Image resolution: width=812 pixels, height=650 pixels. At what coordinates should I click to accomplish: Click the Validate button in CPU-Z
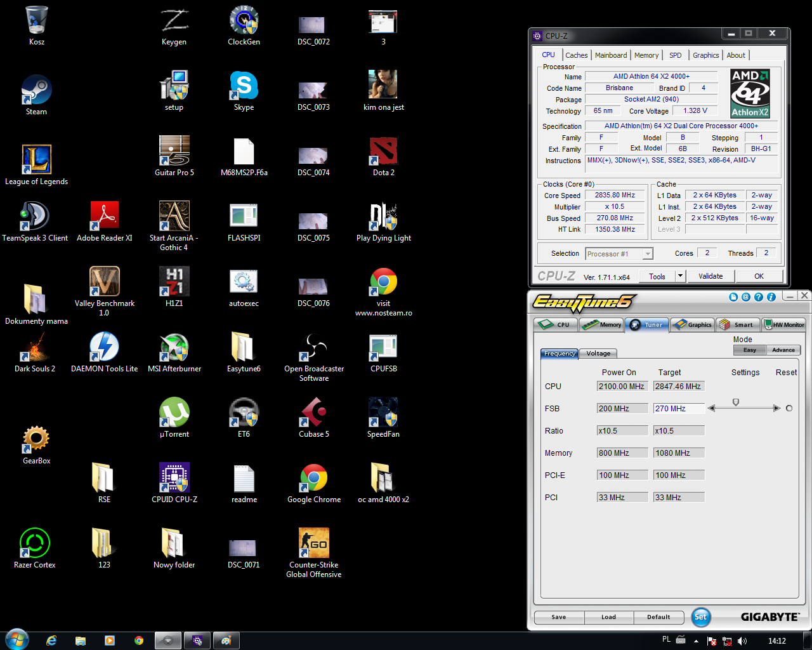click(x=710, y=276)
